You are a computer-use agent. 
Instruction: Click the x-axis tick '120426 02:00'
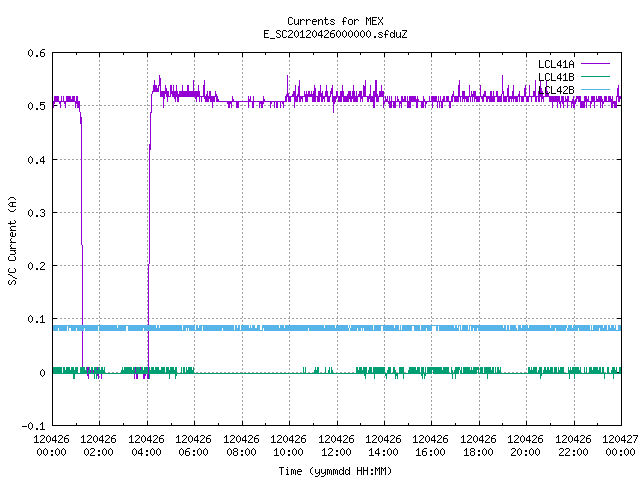tap(98, 446)
